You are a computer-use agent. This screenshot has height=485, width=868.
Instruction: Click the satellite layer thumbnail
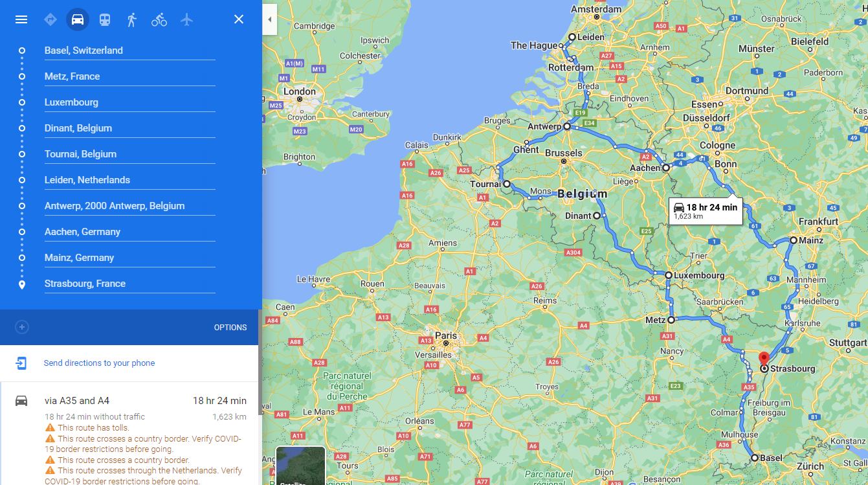click(300, 466)
